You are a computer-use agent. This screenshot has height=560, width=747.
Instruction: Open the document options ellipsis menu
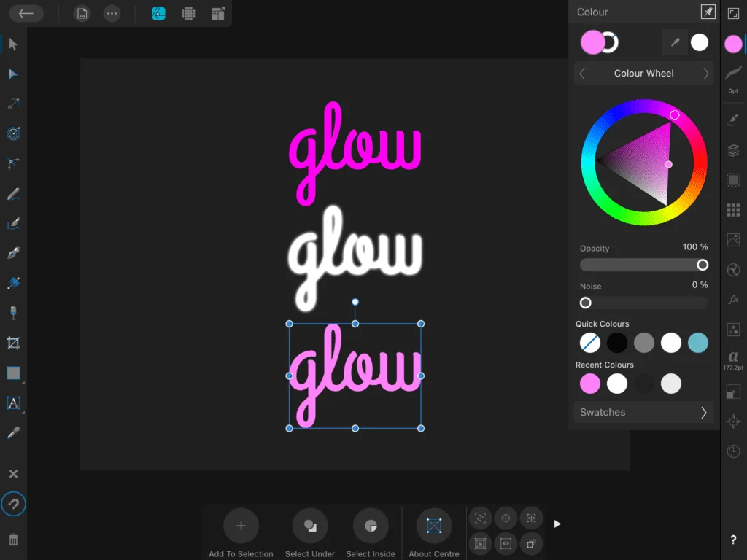(112, 13)
